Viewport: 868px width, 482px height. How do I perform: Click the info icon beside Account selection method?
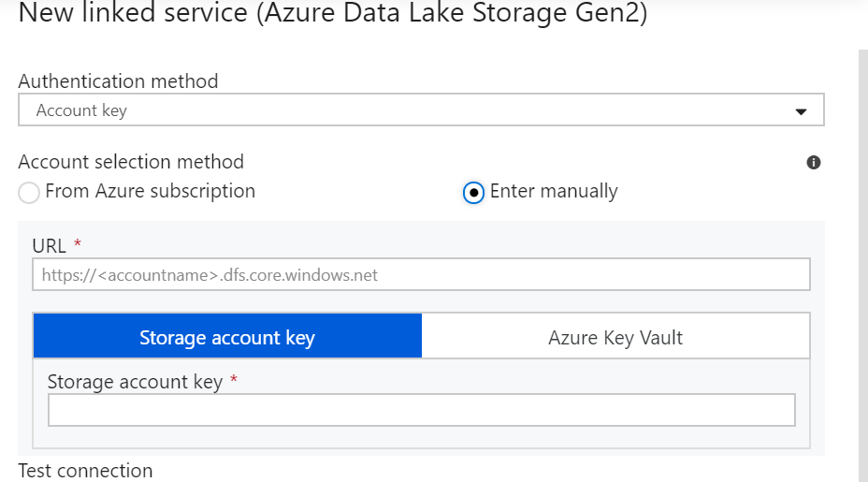[x=813, y=162]
